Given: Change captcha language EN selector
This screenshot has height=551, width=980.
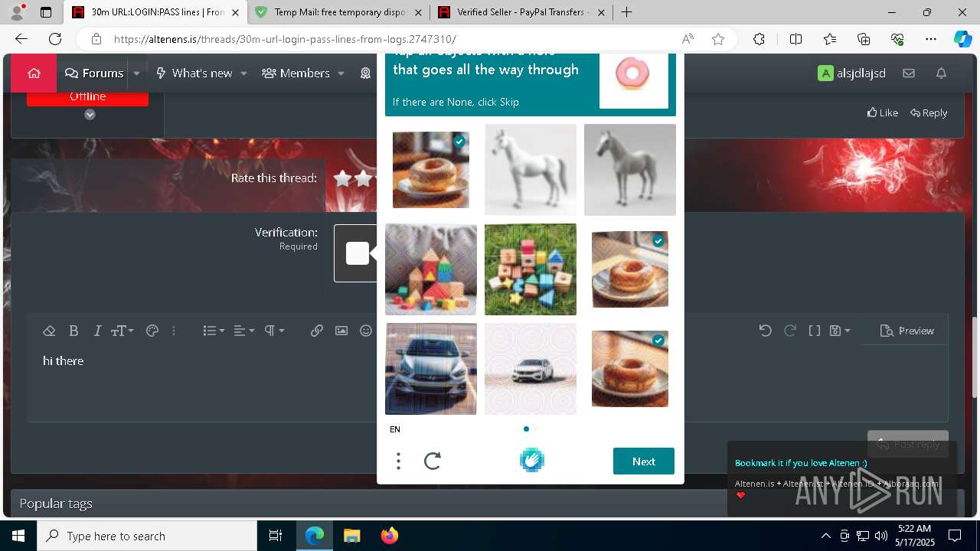Looking at the screenshot, I should (x=395, y=429).
